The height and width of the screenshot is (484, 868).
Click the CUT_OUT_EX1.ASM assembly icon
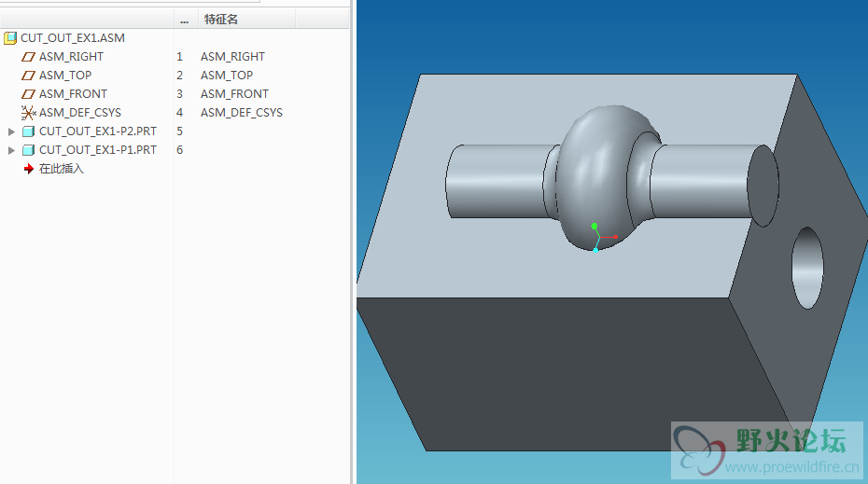(x=10, y=38)
